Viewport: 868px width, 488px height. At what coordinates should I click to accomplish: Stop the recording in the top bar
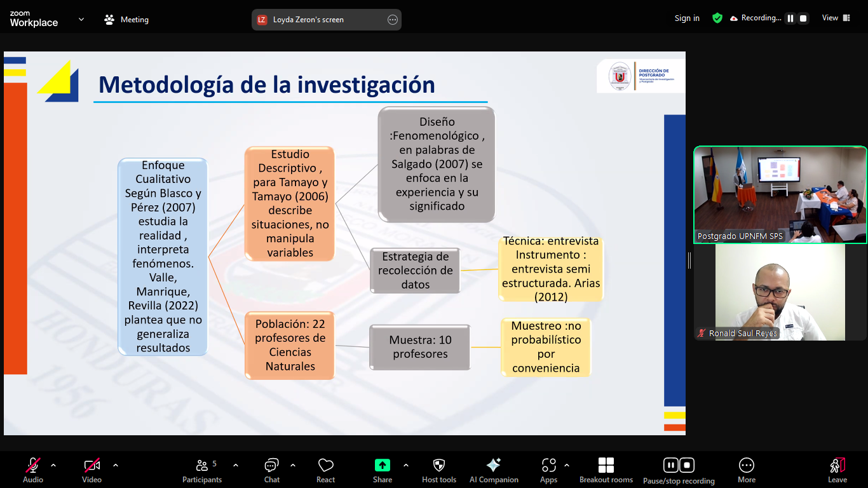[803, 18]
